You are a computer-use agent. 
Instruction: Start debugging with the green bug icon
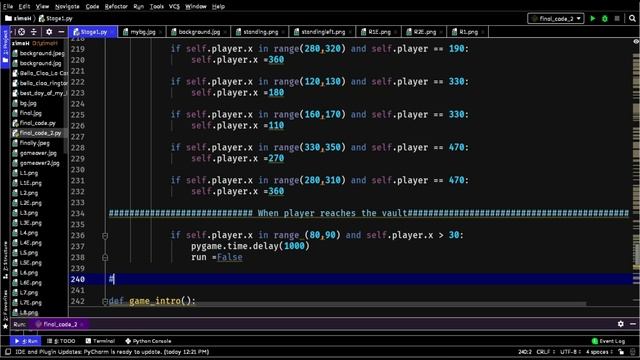coord(605,18)
